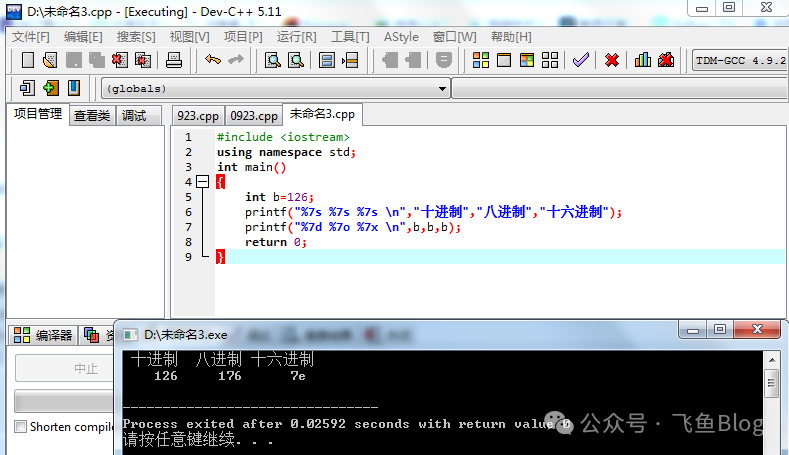
Task: Switch to the 项目管理 sidebar tab
Action: point(38,114)
